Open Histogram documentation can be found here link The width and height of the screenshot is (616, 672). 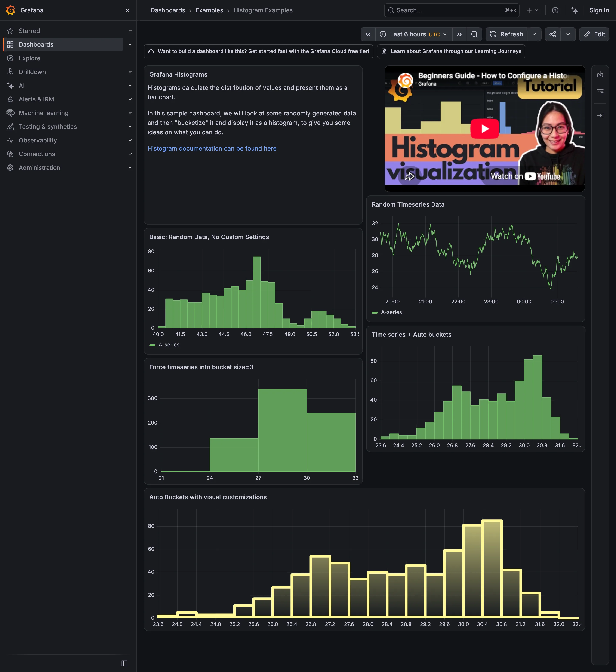(212, 148)
